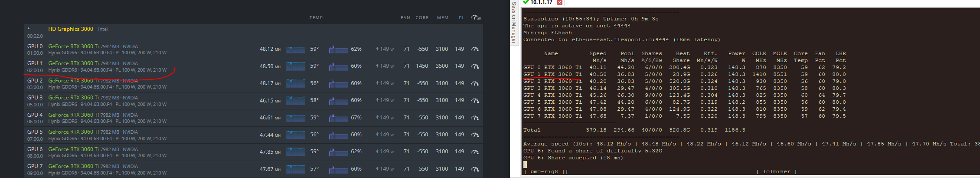Click GPU 3 GeForce RTX 3060 Ti name

[x=73, y=98]
